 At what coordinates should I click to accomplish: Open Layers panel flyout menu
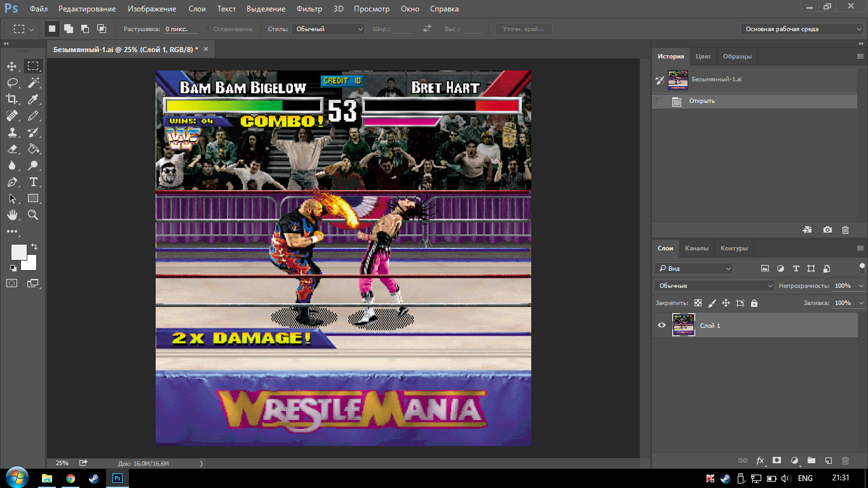pyautogui.click(x=860, y=248)
